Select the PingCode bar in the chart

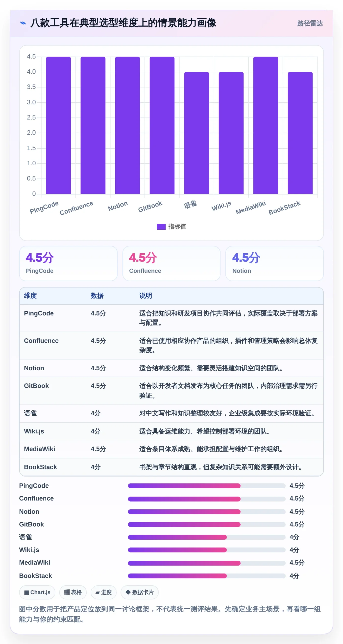click(58, 125)
